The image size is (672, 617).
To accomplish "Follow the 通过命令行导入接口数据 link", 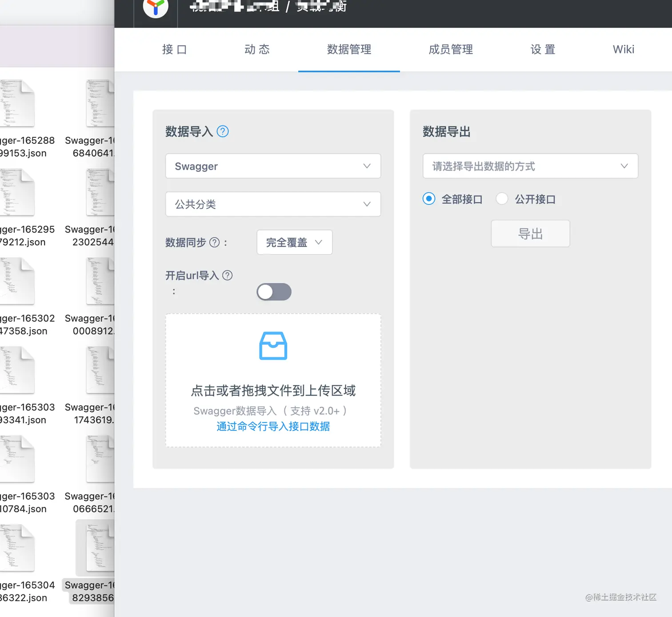I will pos(273,426).
